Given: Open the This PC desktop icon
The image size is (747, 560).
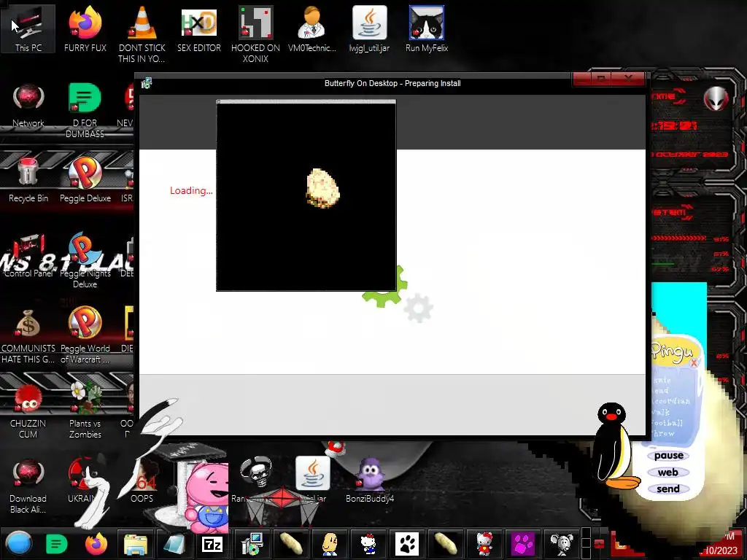Looking at the screenshot, I should coord(28,28).
